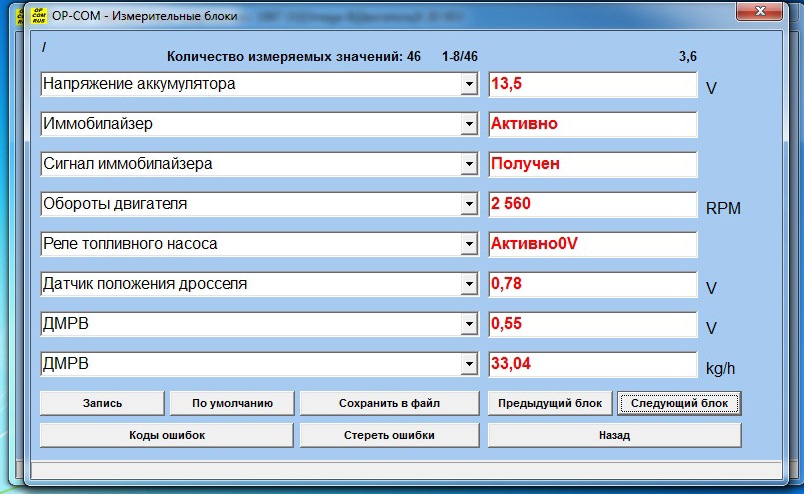Image resolution: width=804 pixels, height=494 pixels.
Task: Go to Предыдущий блок
Action: 550,403
